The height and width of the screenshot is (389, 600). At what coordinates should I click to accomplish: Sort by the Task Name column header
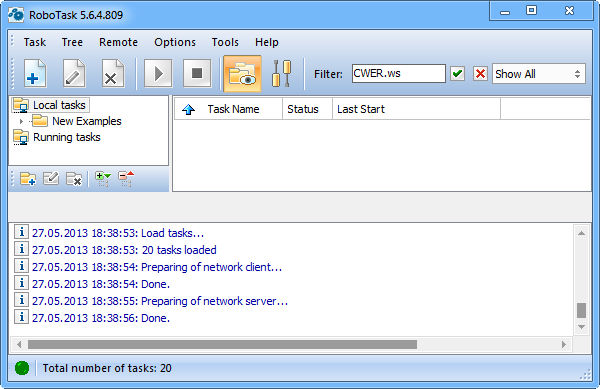(233, 109)
